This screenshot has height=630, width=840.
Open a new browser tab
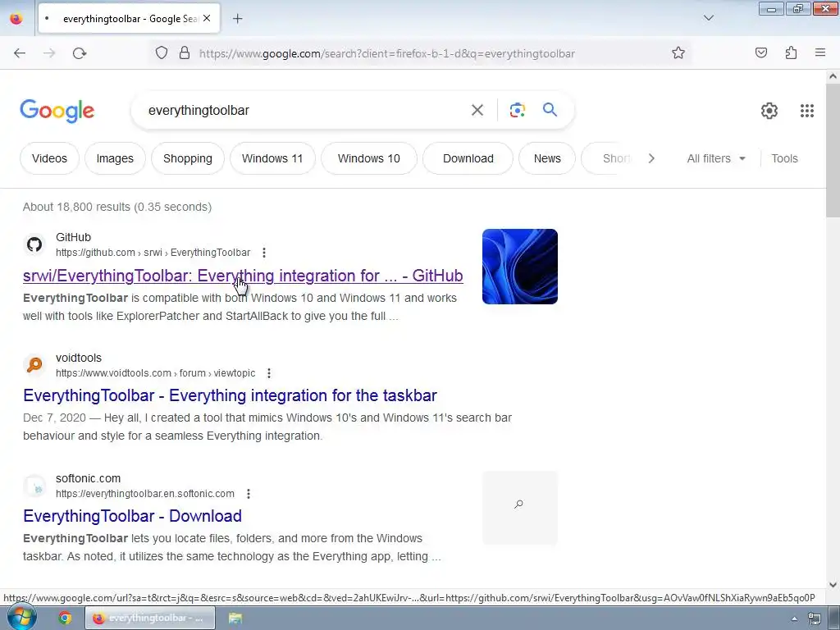point(237,19)
